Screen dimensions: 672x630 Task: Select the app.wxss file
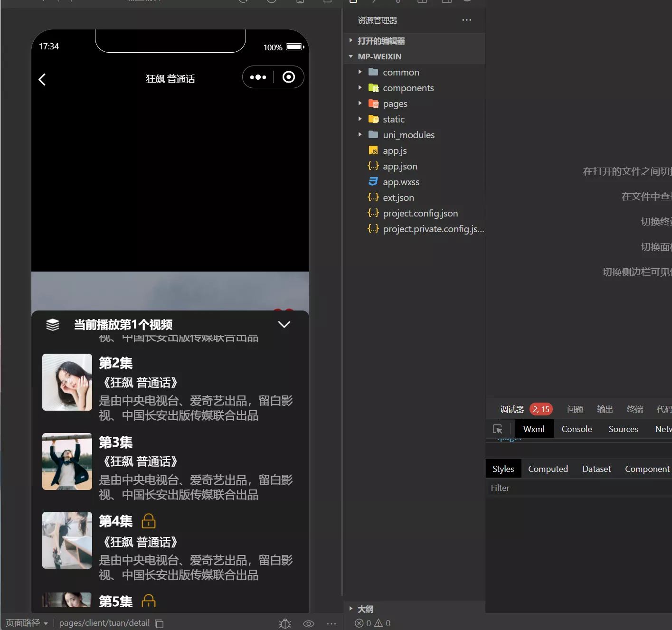[400, 182]
